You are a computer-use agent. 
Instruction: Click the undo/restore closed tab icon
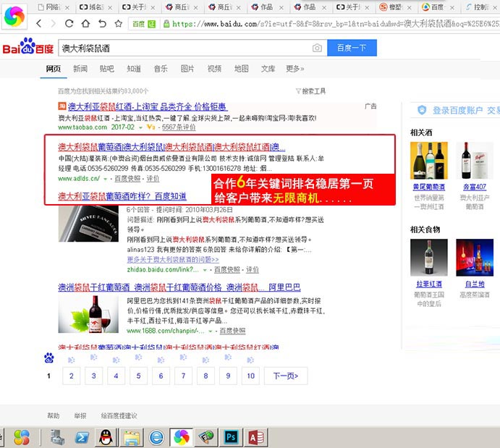point(102,23)
